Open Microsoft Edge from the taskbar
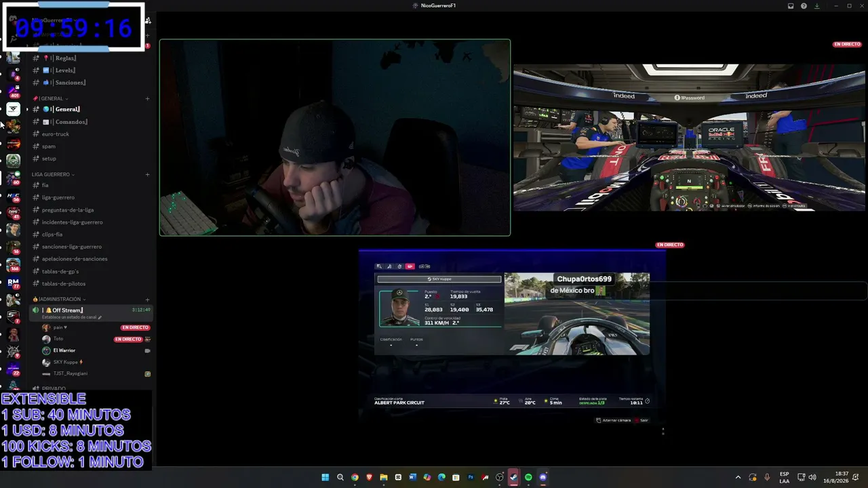Screen dimensions: 868x488 click(441, 477)
